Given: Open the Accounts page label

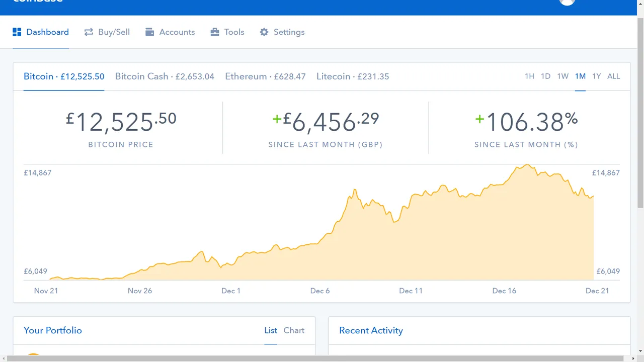Looking at the screenshot, I should click(177, 32).
